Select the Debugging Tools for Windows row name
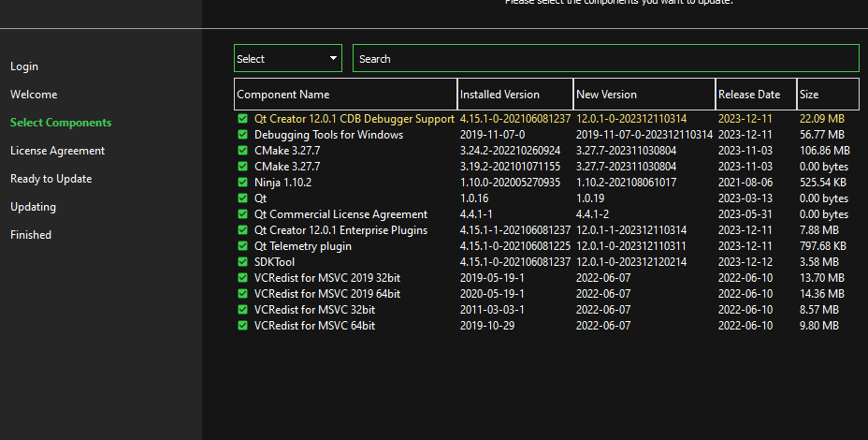This screenshot has width=868, height=440. pyautogui.click(x=329, y=135)
